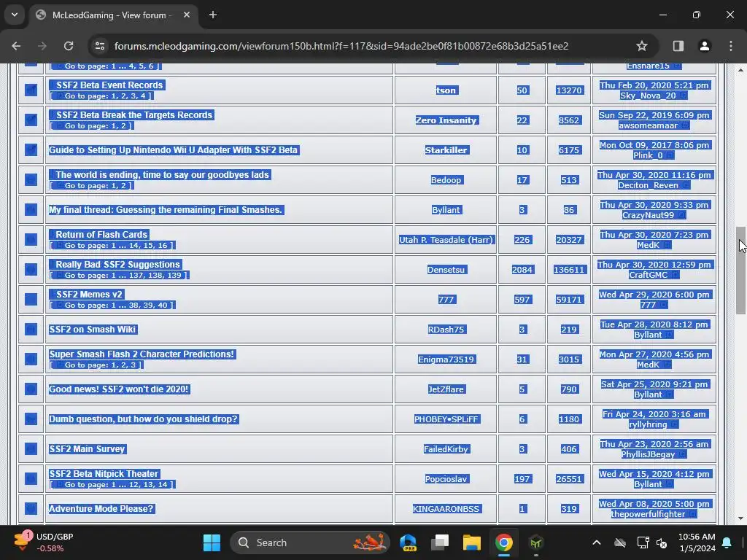Close the McLeodGaming tab
747x560 pixels.
[187, 15]
